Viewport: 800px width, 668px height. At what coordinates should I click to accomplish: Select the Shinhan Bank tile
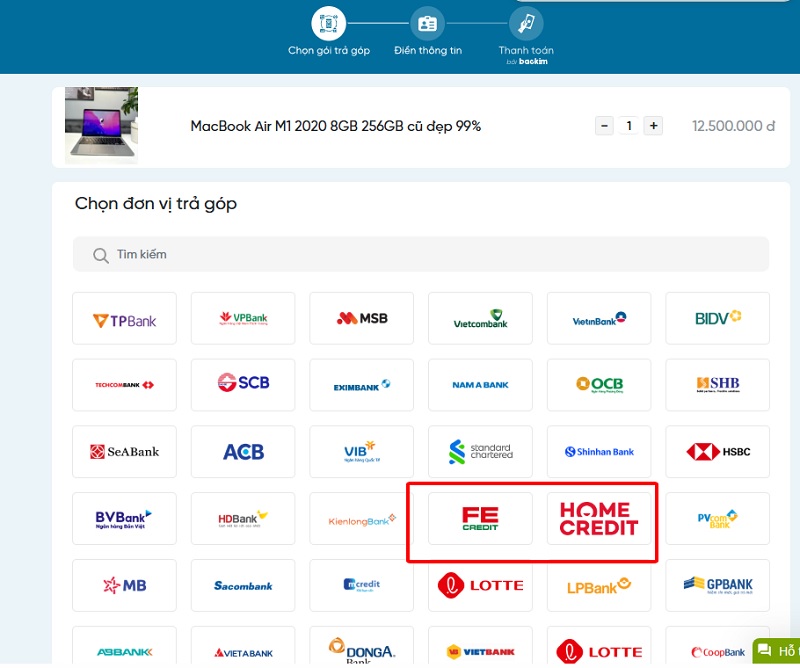(599, 452)
